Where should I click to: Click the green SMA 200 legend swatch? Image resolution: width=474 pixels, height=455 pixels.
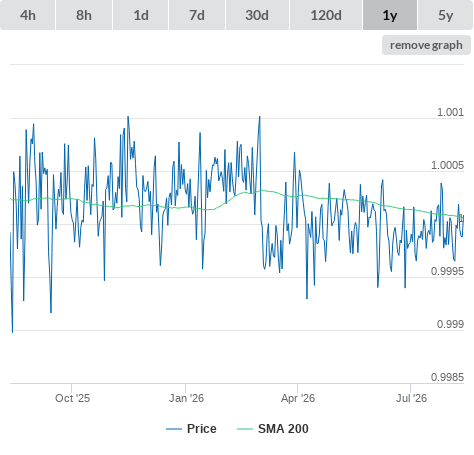pyautogui.click(x=245, y=429)
